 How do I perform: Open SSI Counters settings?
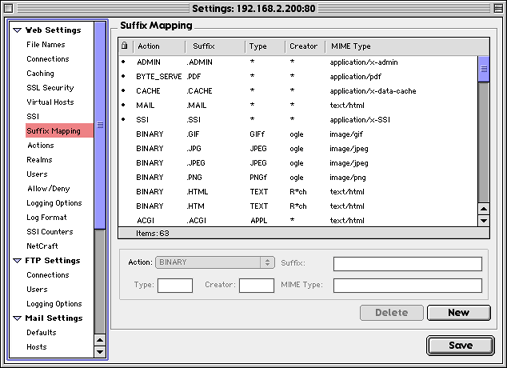(50, 232)
